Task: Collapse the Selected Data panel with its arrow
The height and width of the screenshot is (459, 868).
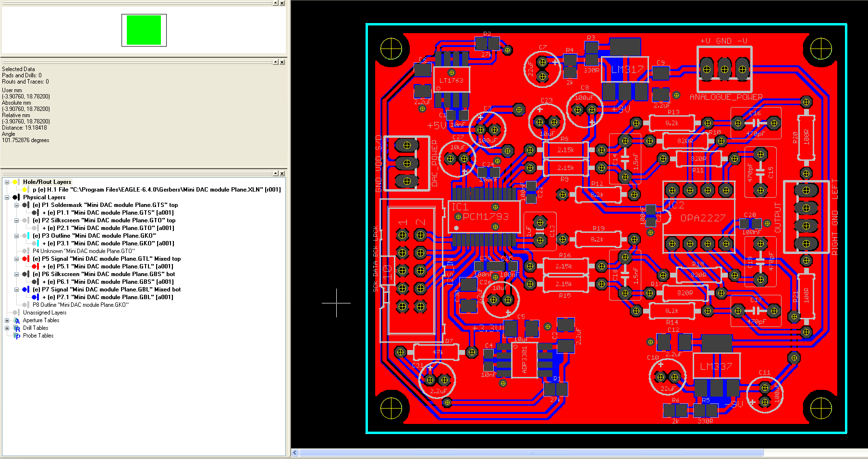Action: click(x=276, y=62)
